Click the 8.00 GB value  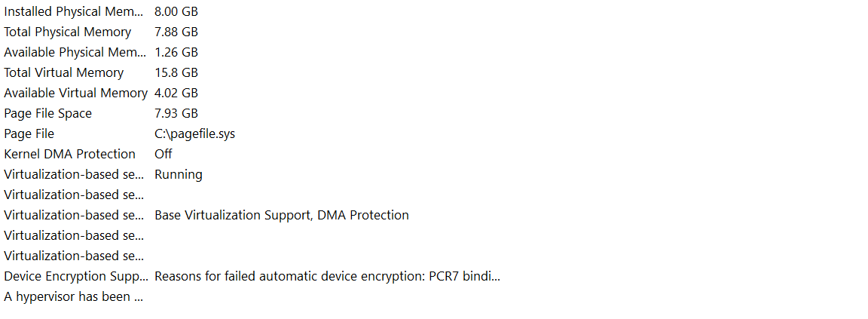click(x=176, y=11)
